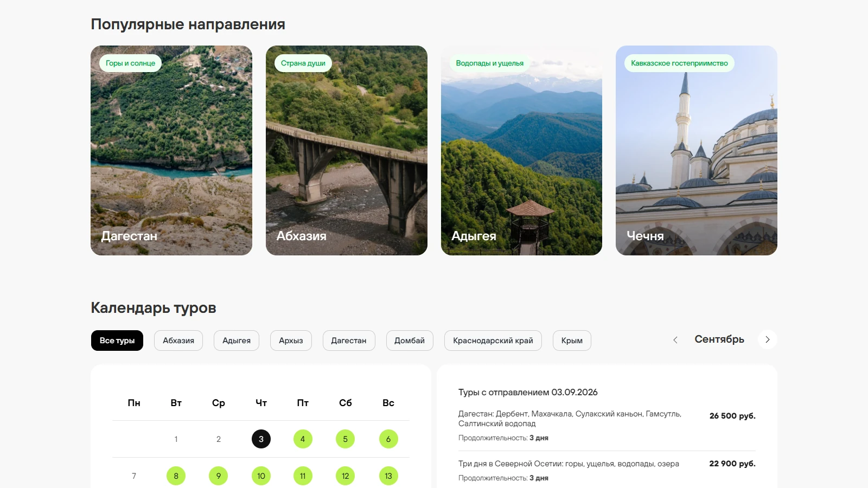Screen dimensions: 868x488
Task: Select calendar date 9
Action: point(218,476)
